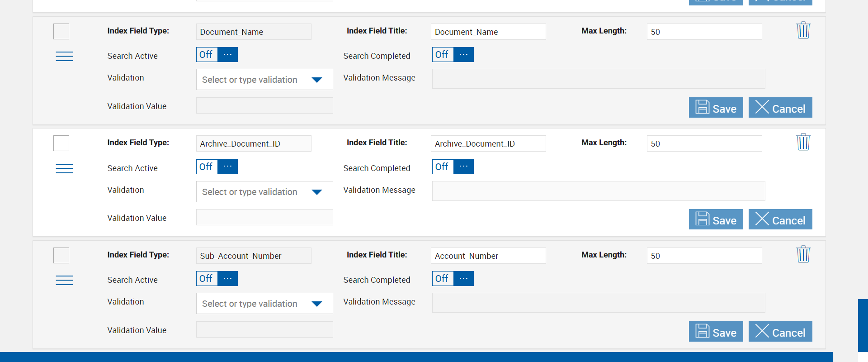
Task: Click trash icon for Archive_Document_ID row
Action: point(803,142)
